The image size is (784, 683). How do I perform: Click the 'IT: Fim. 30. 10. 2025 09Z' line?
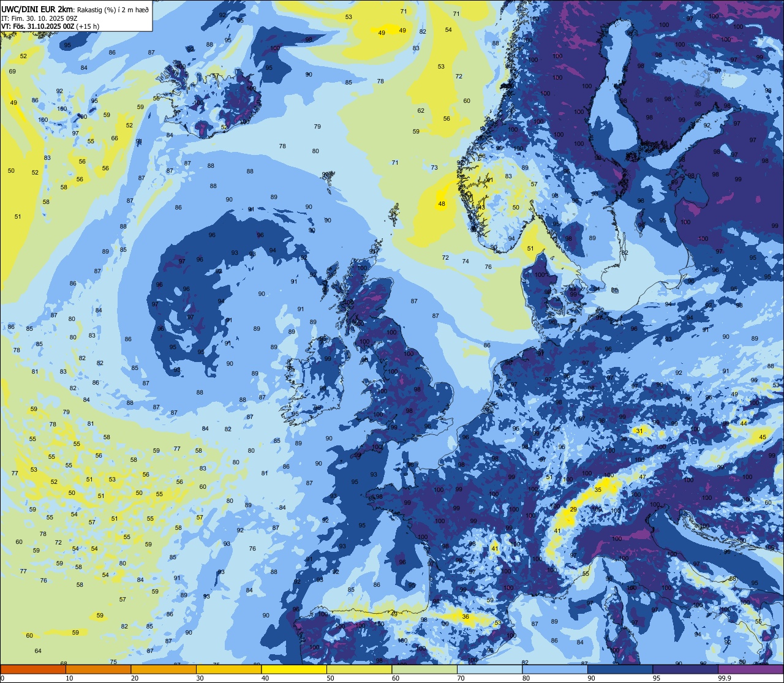39,18
